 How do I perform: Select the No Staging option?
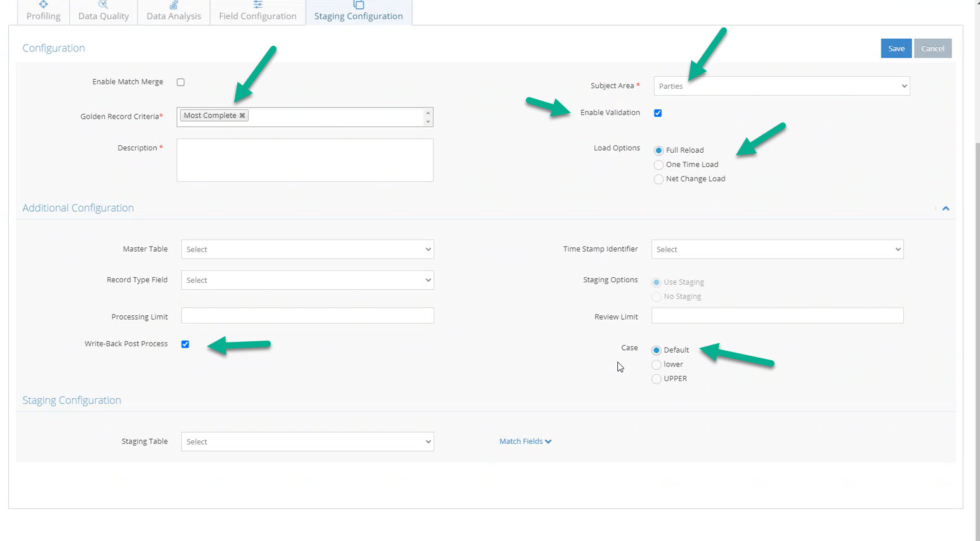pyautogui.click(x=657, y=297)
